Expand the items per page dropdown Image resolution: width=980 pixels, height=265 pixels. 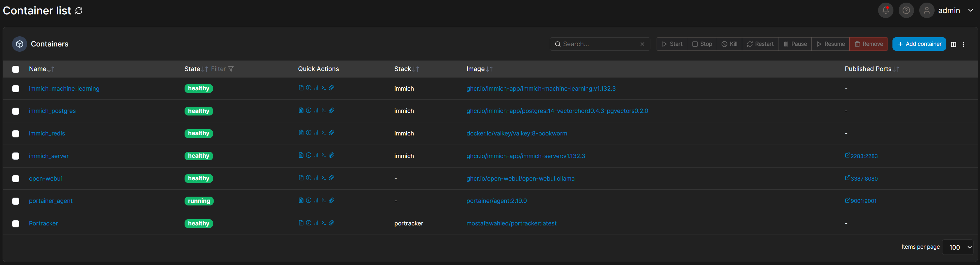[957, 247]
